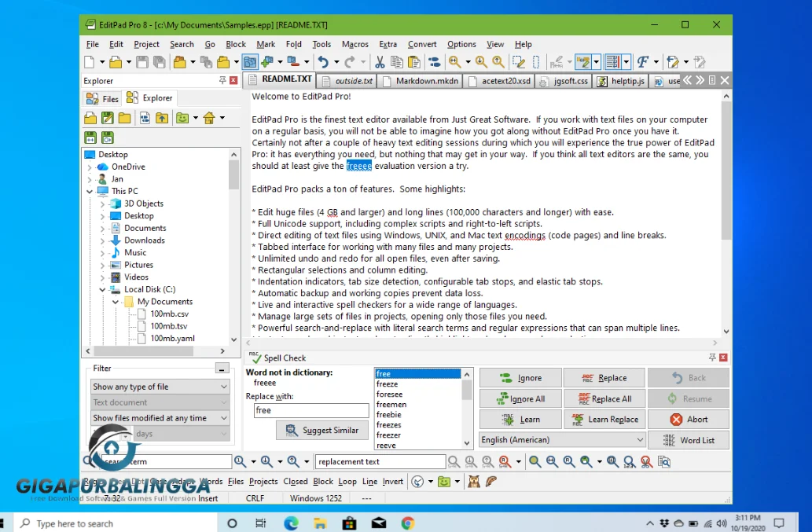Click the footsteps icon in the toolbar

click(x=434, y=63)
